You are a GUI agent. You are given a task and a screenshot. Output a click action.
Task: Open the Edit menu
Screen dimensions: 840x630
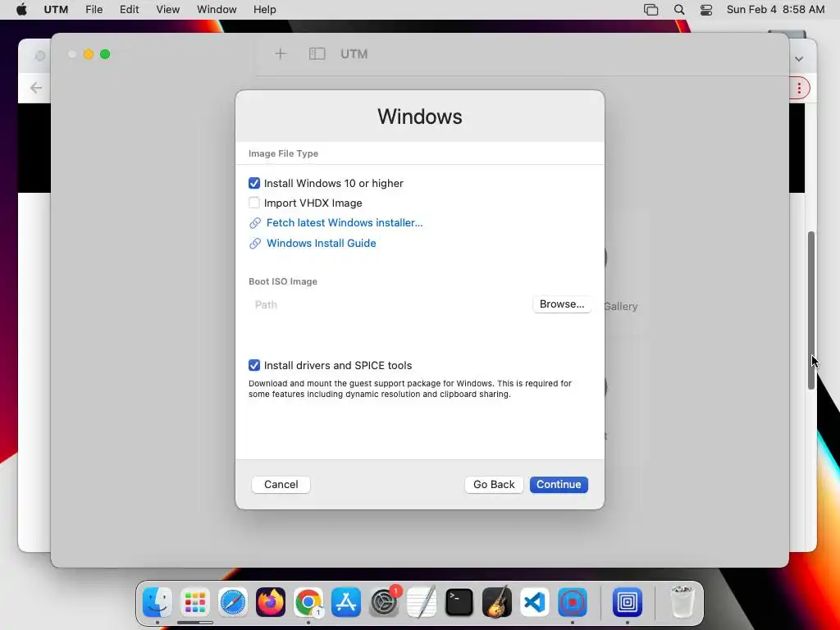pyautogui.click(x=129, y=10)
